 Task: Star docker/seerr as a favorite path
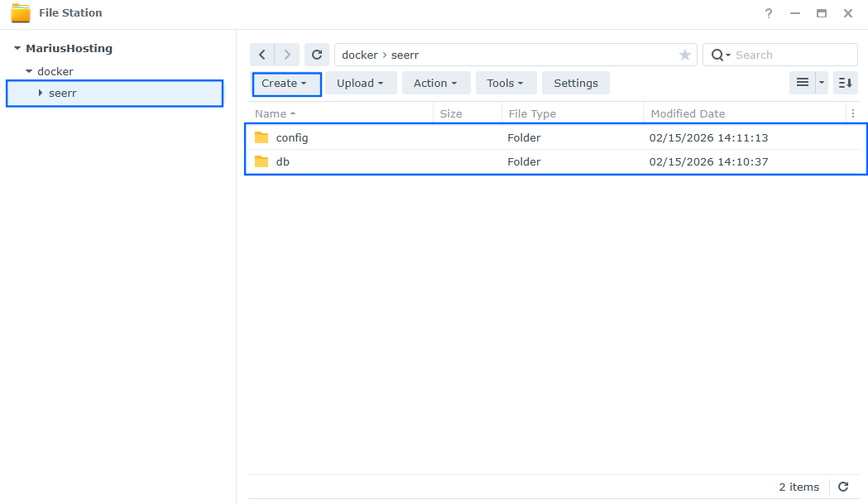[684, 54]
